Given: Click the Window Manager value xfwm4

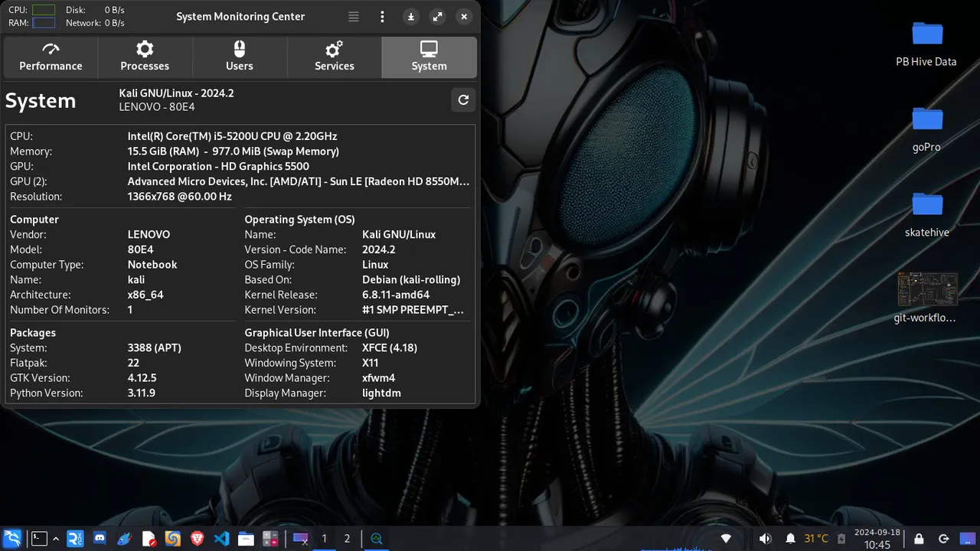Looking at the screenshot, I should (378, 378).
